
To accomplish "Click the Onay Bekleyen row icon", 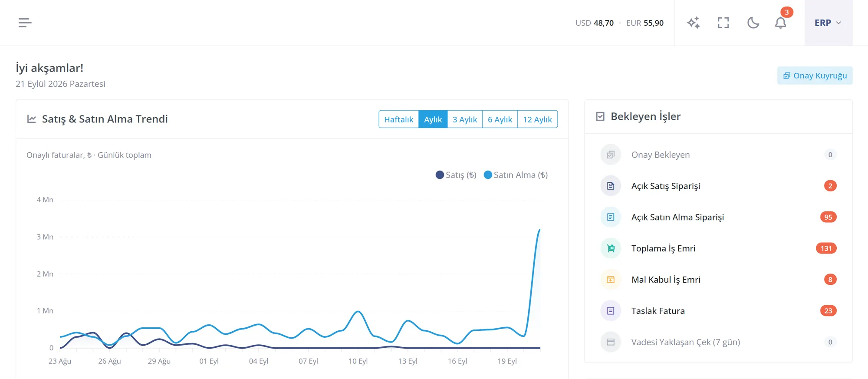I will point(611,155).
